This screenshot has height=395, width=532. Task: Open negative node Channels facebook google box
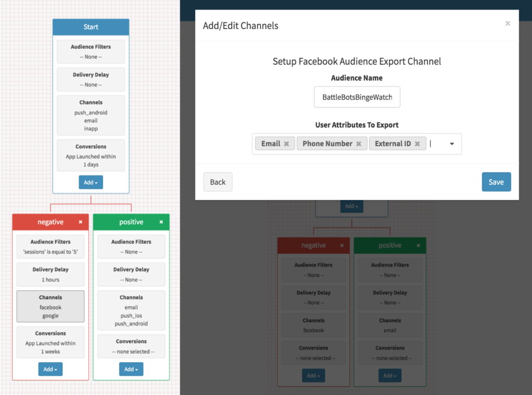(x=50, y=306)
